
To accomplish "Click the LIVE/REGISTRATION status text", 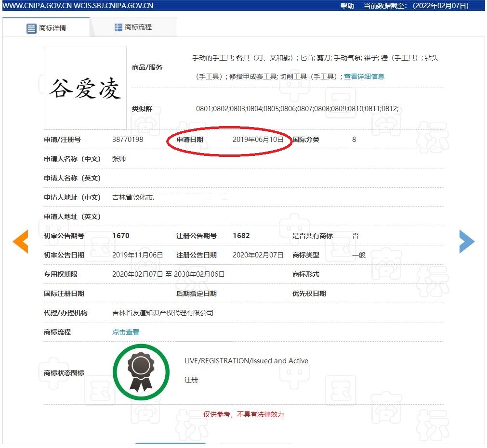I will (246, 361).
